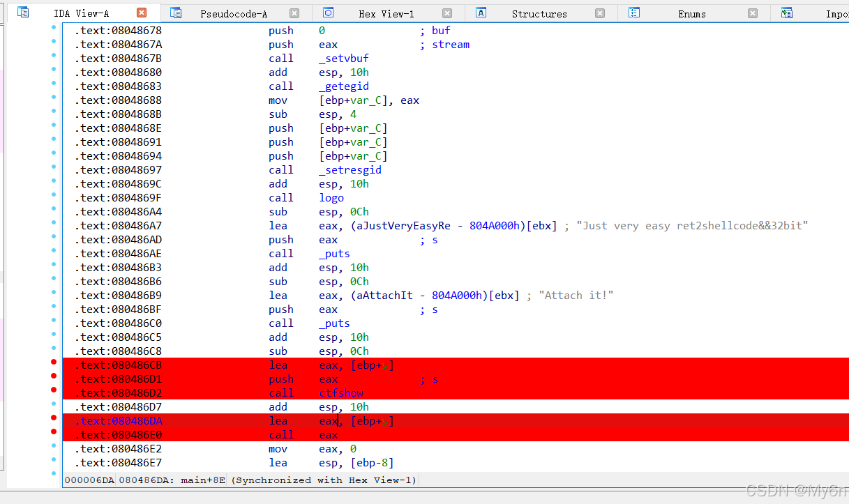Screen dimensions: 849x504
Task: Select address .text:08048688
Action: point(118,100)
